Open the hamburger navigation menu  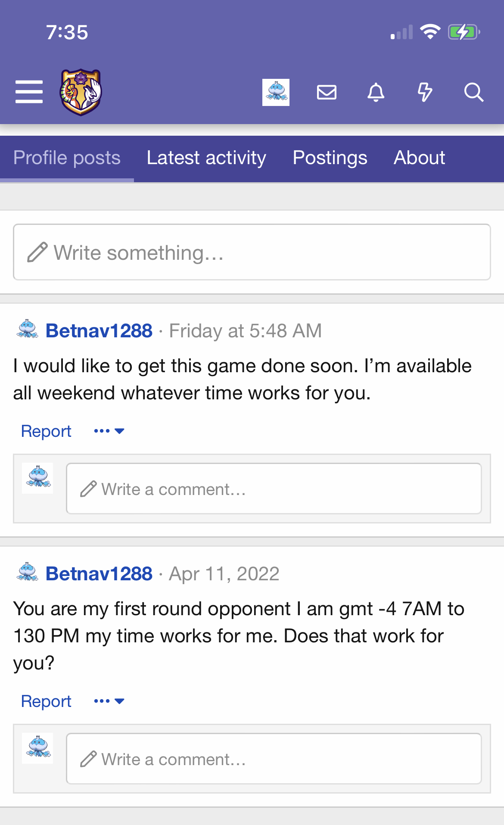point(29,92)
